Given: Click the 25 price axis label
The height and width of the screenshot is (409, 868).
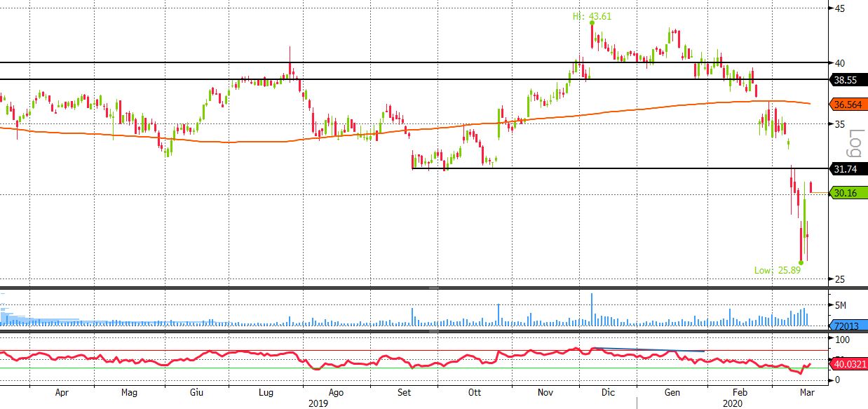Looking at the screenshot, I should point(839,279).
